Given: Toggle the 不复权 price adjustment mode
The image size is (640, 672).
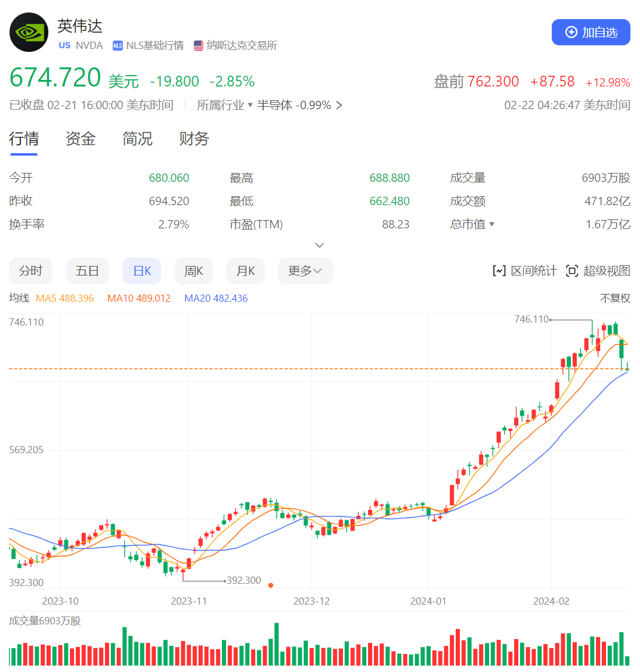Looking at the screenshot, I should tap(616, 298).
